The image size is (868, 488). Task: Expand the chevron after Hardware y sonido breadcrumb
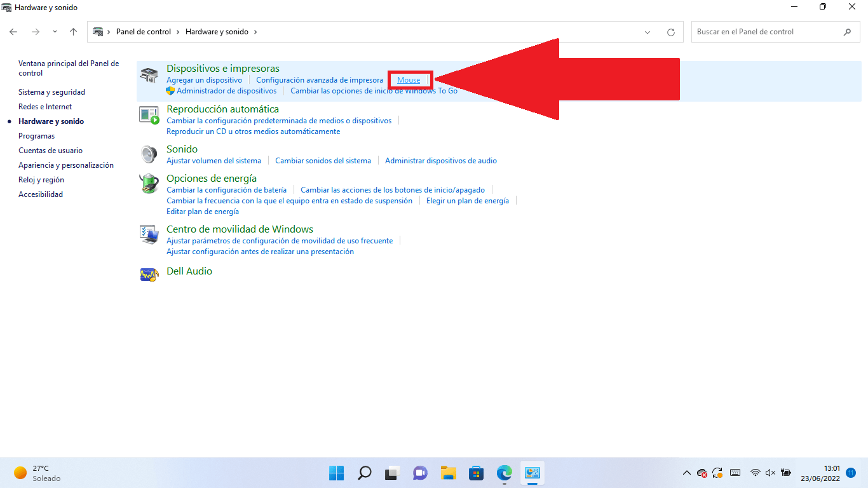pos(255,32)
